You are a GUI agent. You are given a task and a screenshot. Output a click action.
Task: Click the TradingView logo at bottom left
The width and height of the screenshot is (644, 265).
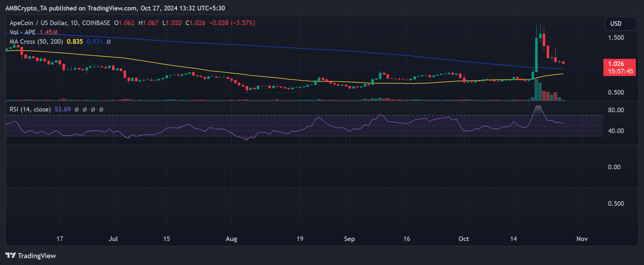point(31,256)
